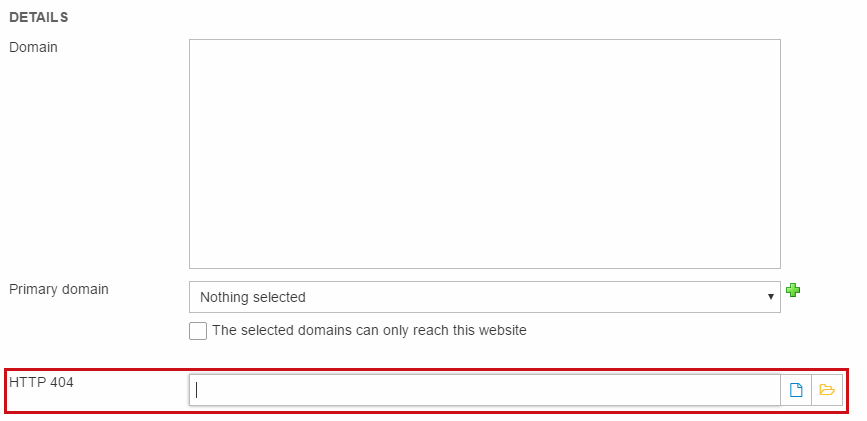Click the green plus icon beside Primary domain

pos(793,291)
